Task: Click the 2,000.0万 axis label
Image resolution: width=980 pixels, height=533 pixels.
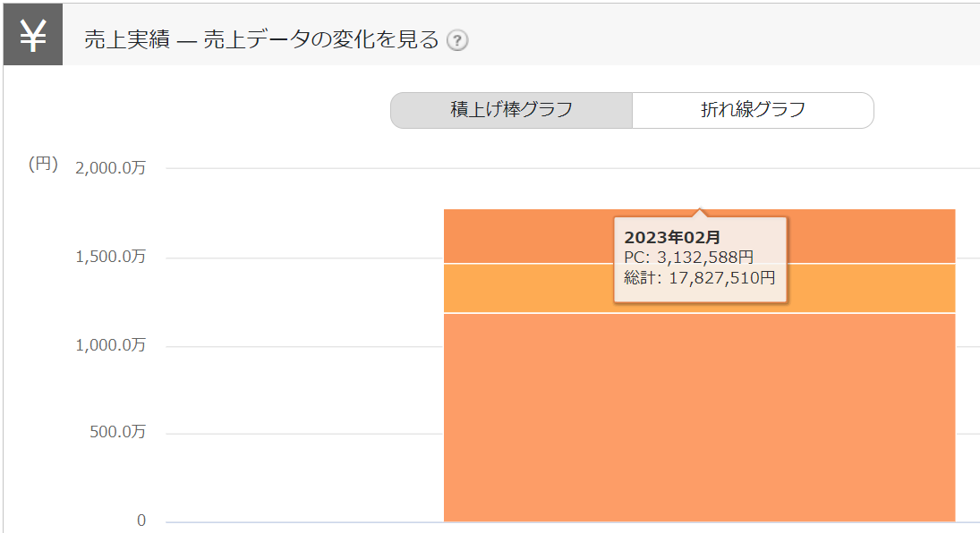Action: [111, 169]
